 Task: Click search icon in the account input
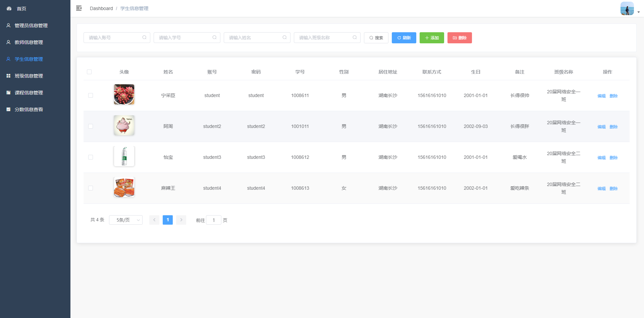tap(144, 38)
